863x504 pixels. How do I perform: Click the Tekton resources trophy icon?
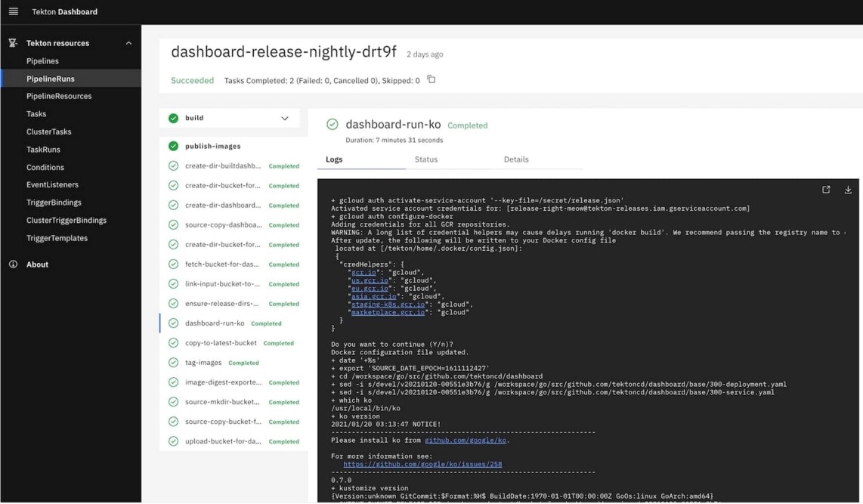(x=13, y=43)
